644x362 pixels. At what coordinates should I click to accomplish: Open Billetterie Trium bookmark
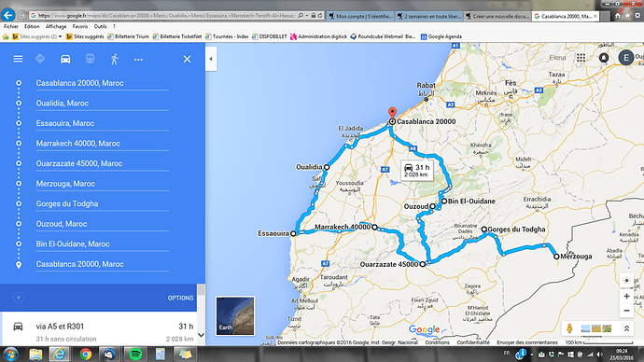click(128, 36)
